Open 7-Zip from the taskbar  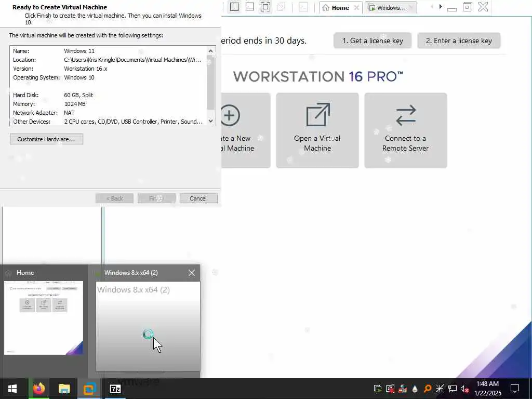[115, 389]
